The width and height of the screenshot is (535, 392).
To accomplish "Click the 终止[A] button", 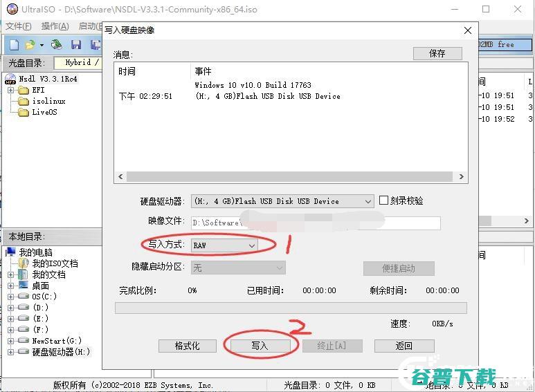I will tap(332, 346).
